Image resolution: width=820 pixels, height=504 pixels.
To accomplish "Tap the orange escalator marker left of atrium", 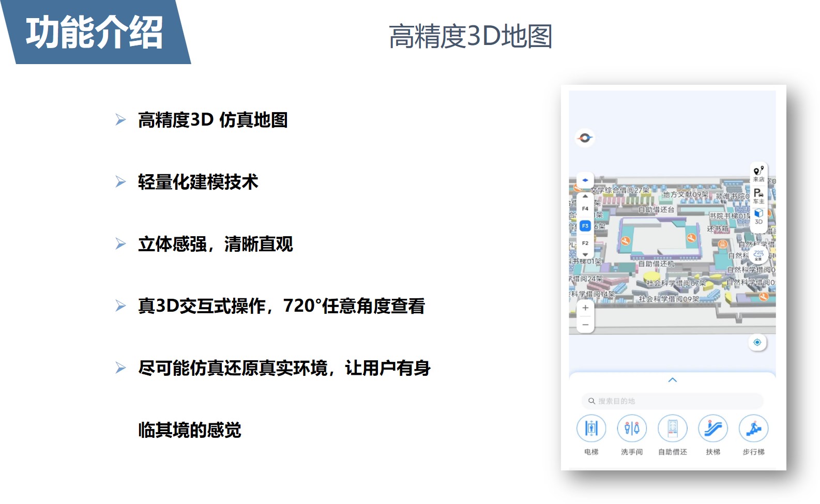I will coord(626,241).
